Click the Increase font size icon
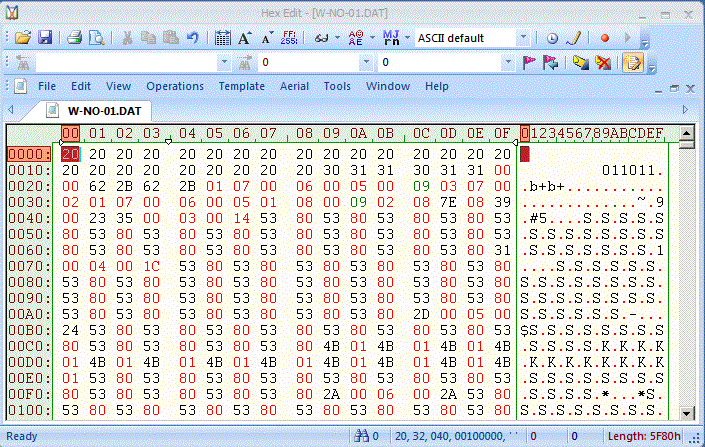This screenshot has width=705, height=447. coord(245,38)
